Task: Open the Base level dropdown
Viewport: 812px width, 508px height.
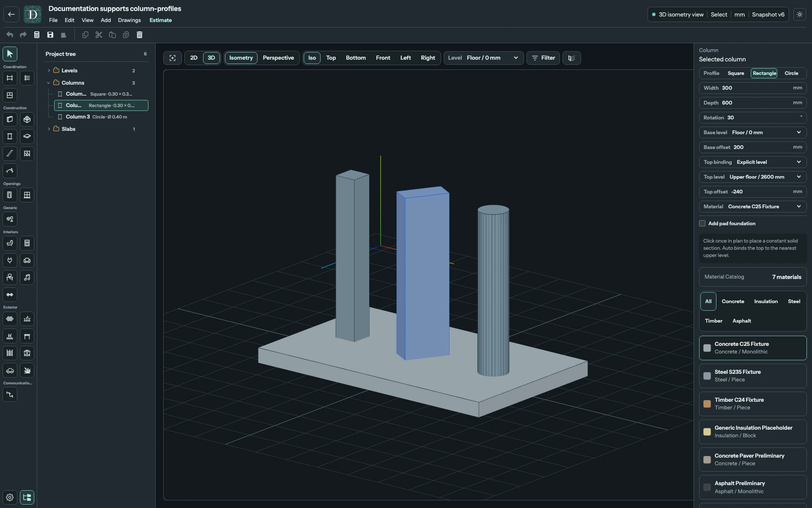Action: click(753, 133)
